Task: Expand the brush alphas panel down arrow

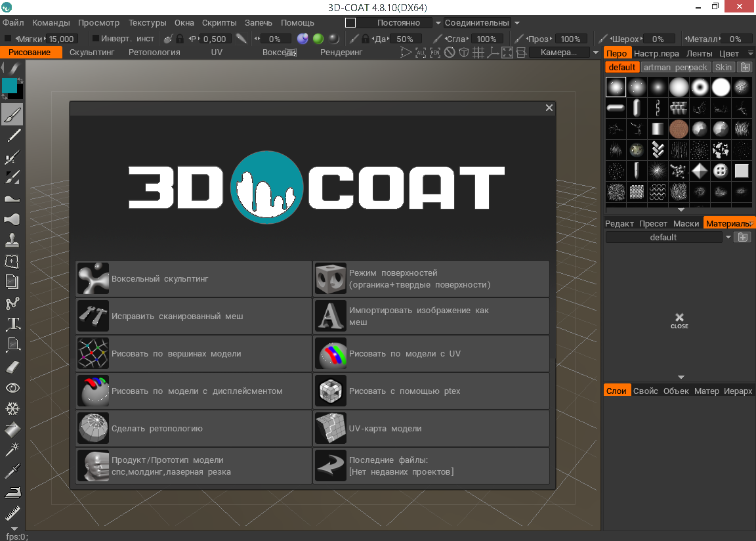Action: pyautogui.click(x=681, y=209)
